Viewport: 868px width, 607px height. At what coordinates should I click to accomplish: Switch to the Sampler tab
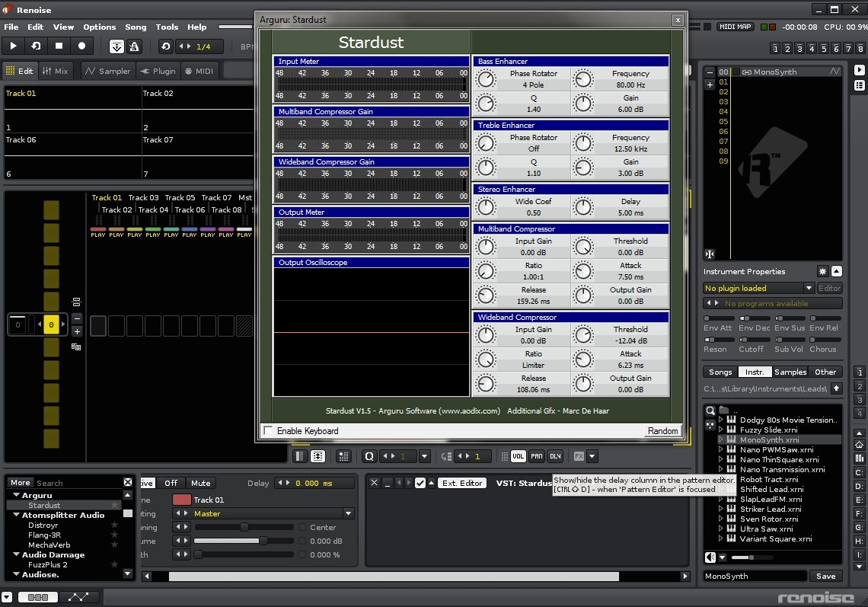[x=107, y=71]
